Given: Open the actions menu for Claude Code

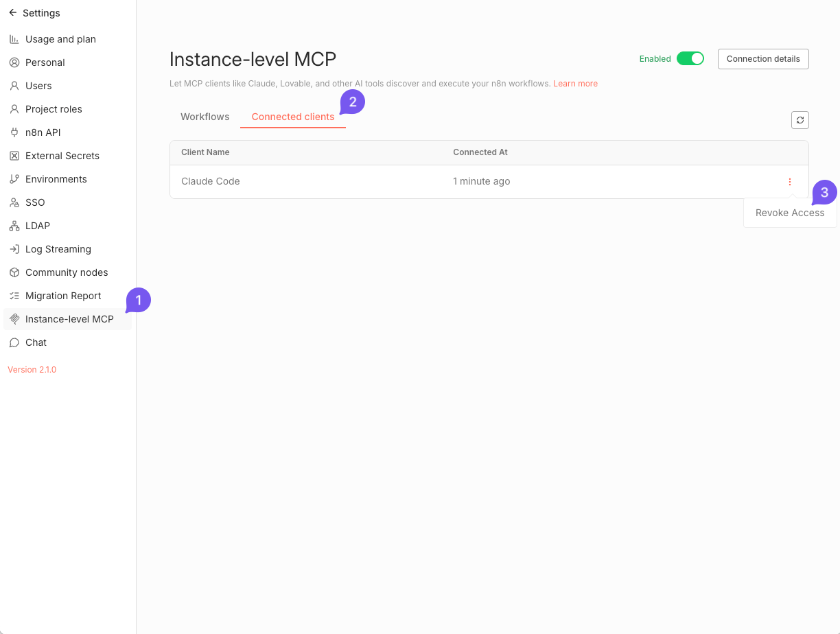Looking at the screenshot, I should point(789,181).
